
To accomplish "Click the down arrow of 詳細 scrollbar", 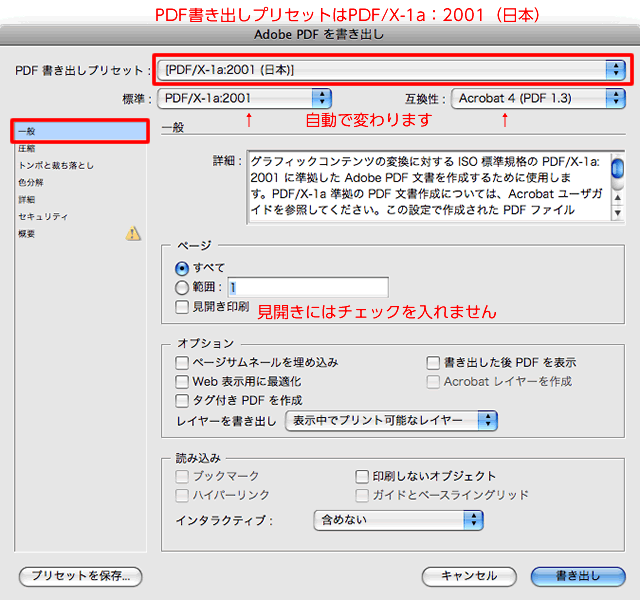I will (618, 213).
